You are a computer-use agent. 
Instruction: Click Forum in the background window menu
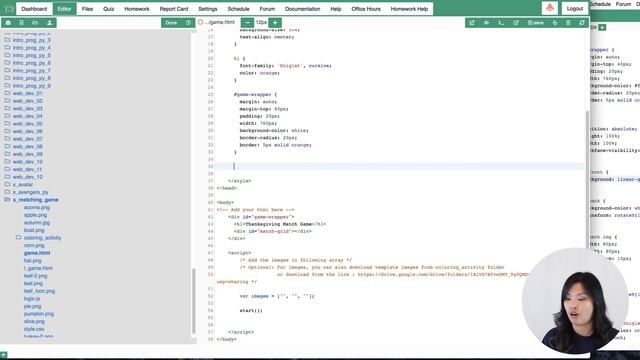pyautogui.click(x=623, y=4)
